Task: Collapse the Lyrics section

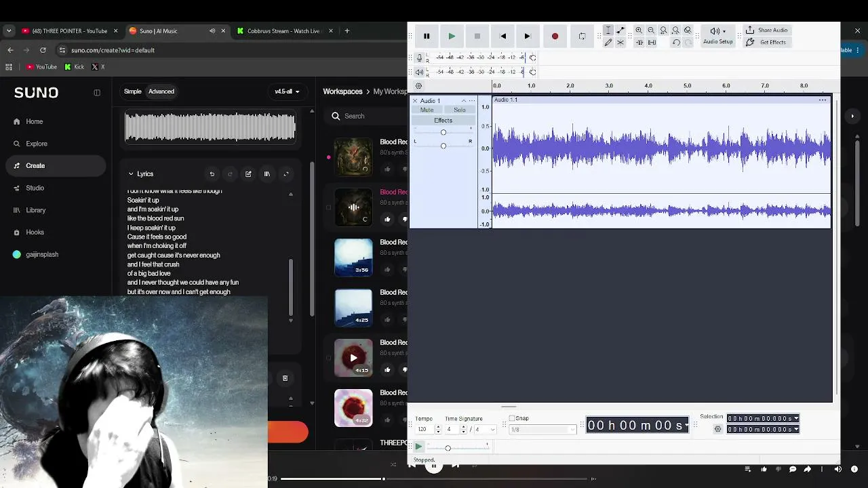Action: click(131, 174)
